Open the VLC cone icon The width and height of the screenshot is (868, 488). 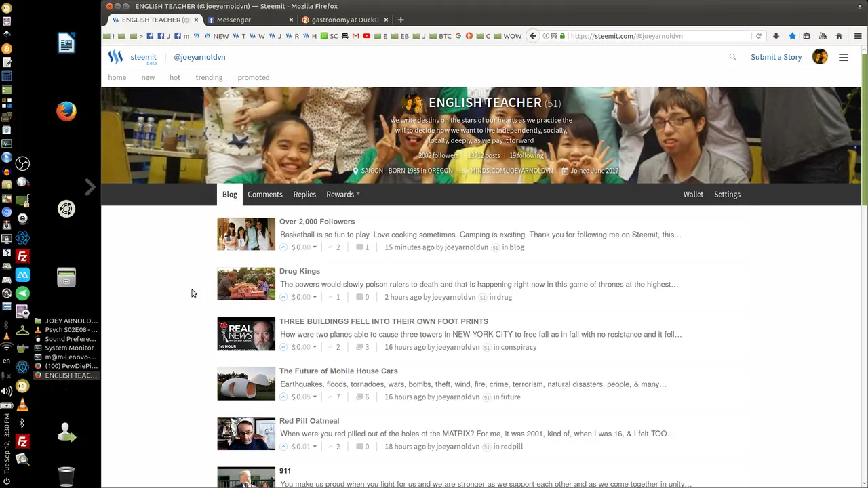[22, 405]
